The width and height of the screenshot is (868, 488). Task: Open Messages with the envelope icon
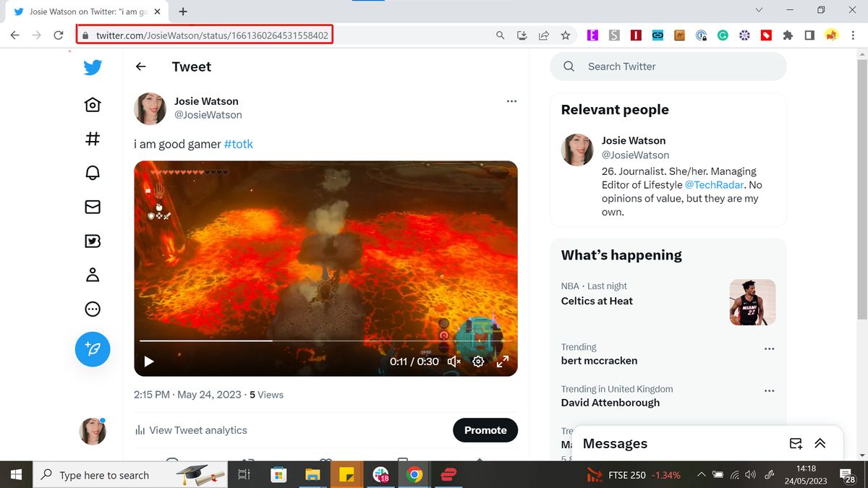click(93, 206)
